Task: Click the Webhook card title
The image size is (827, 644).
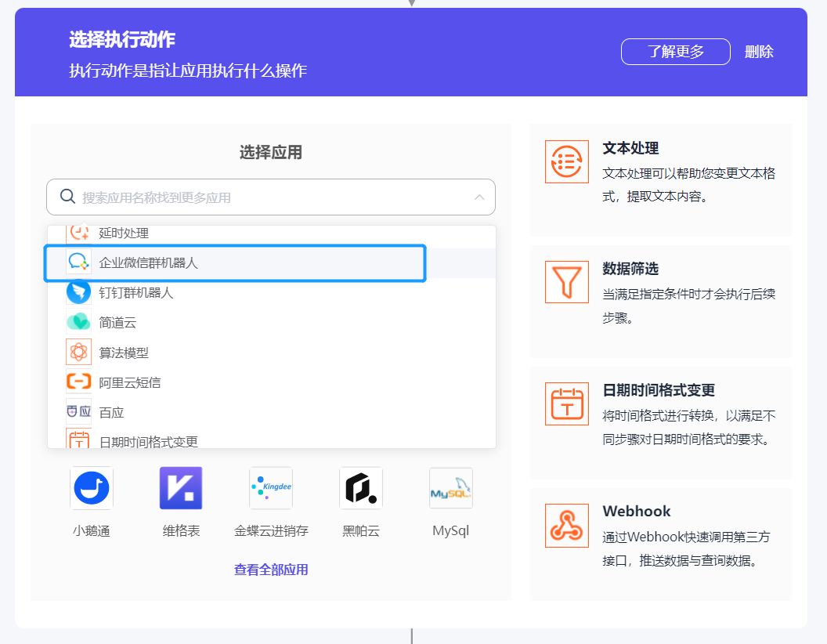Action: click(x=637, y=511)
